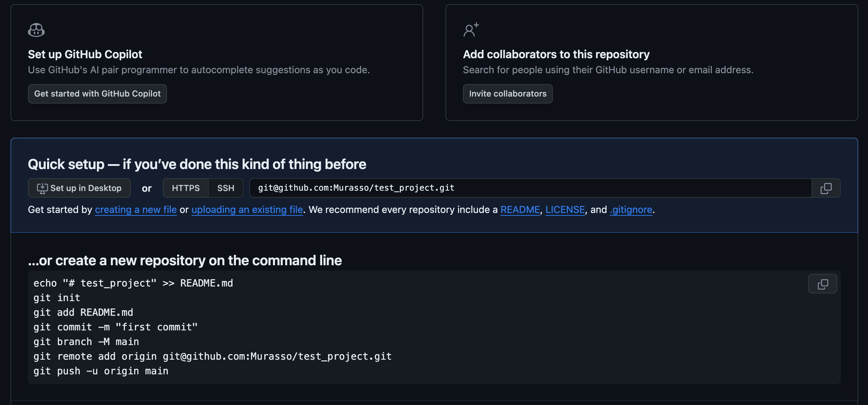The height and width of the screenshot is (405, 868).
Task: Open the LICENSE link
Action: tap(565, 210)
